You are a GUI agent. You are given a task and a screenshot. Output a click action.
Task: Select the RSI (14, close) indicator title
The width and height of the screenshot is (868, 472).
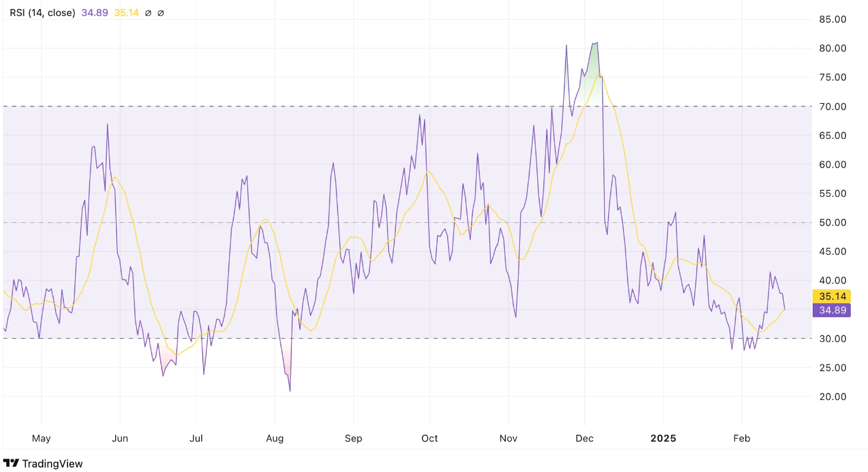pyautogui.click(x=41, y=12)
